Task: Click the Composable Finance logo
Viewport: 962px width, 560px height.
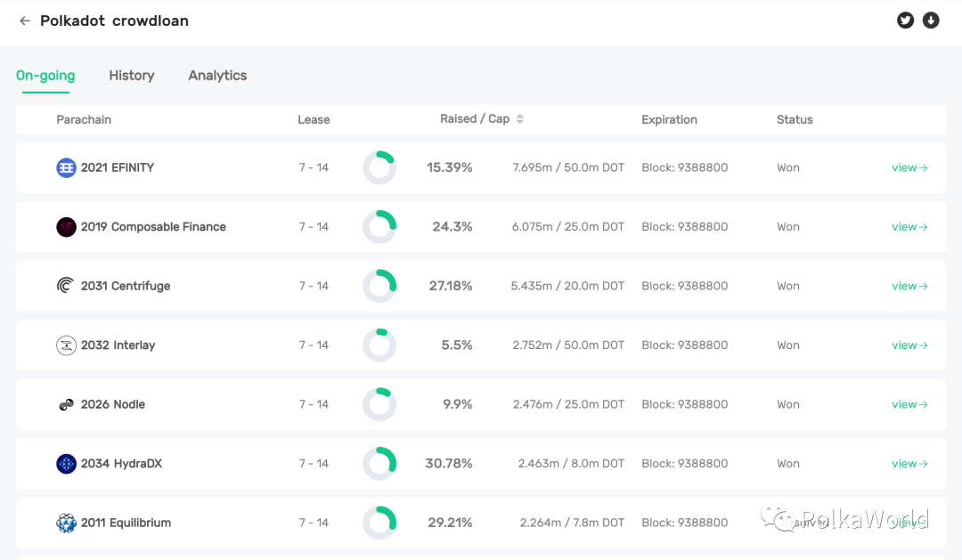Action: tap(66, 227)
